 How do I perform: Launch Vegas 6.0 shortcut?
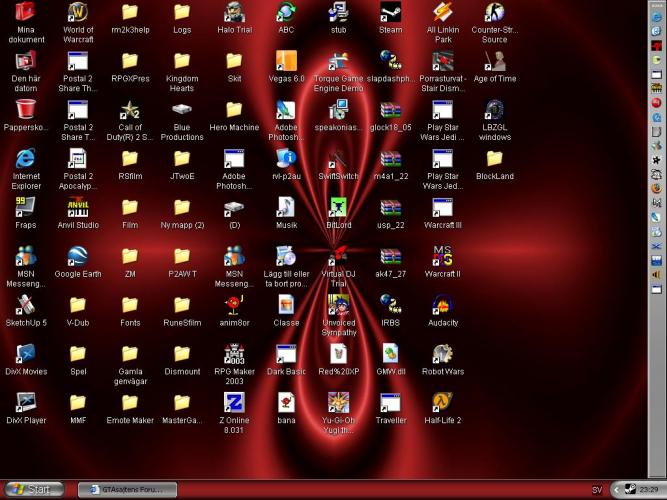[x=286, y=61]
